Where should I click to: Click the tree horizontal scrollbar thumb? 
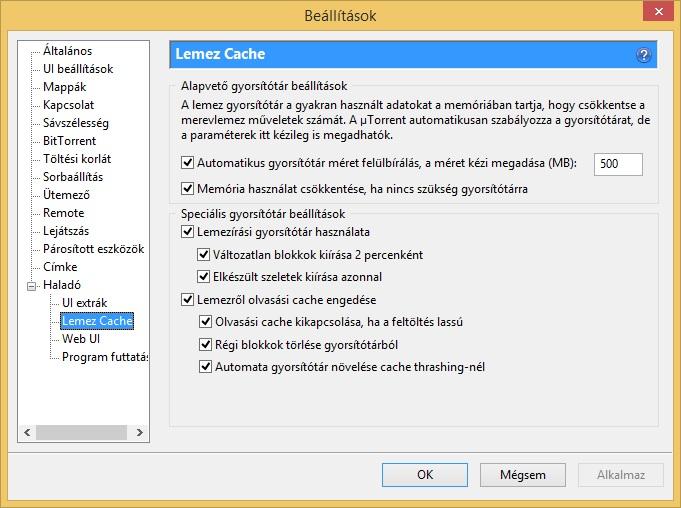(x=81, y=432)
